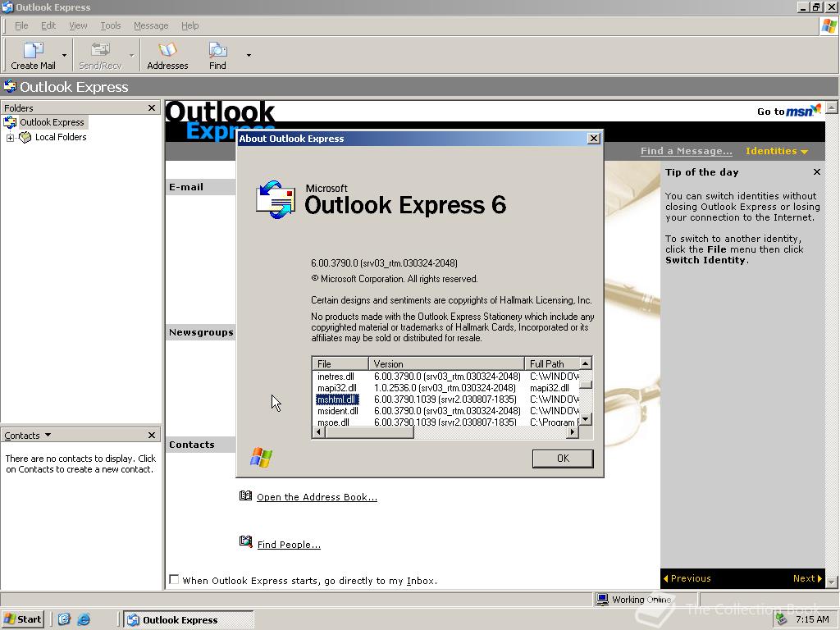Image resolution: width=840 pixels, height=630 pixels.
Task: Click the Find People link
Action: coord(289,545)
